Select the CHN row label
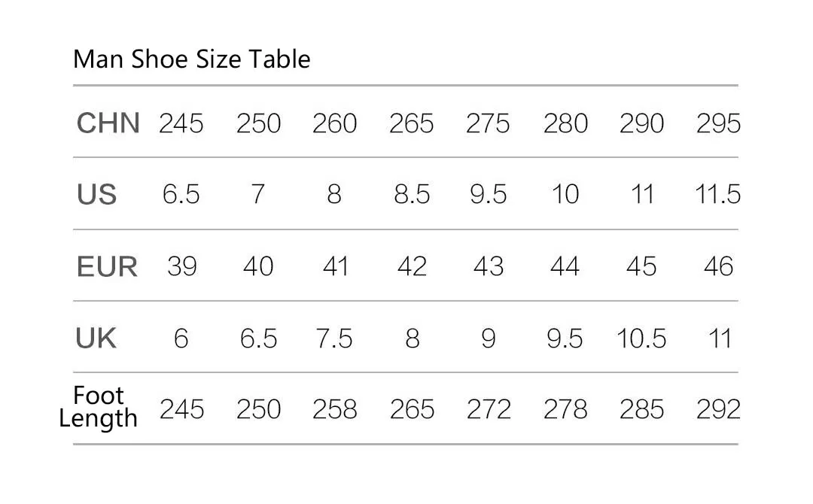Viewport: 813px width, 504px height. (108, 123)
